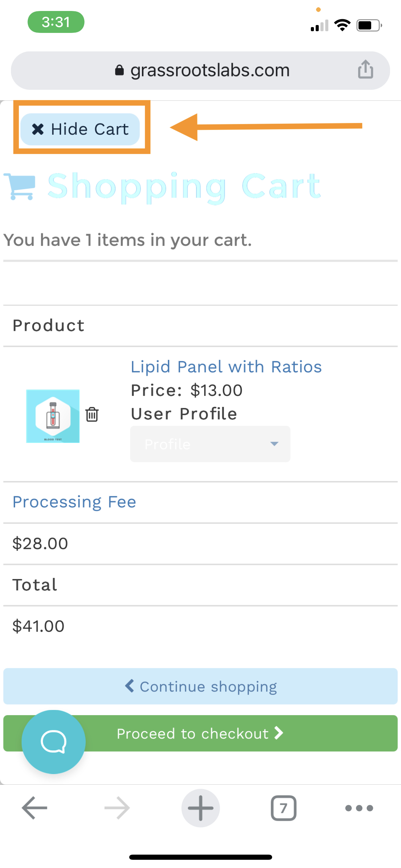Open the Lipid Panel with Ratios link
401x868 pixels.
(x=226, y=366)
